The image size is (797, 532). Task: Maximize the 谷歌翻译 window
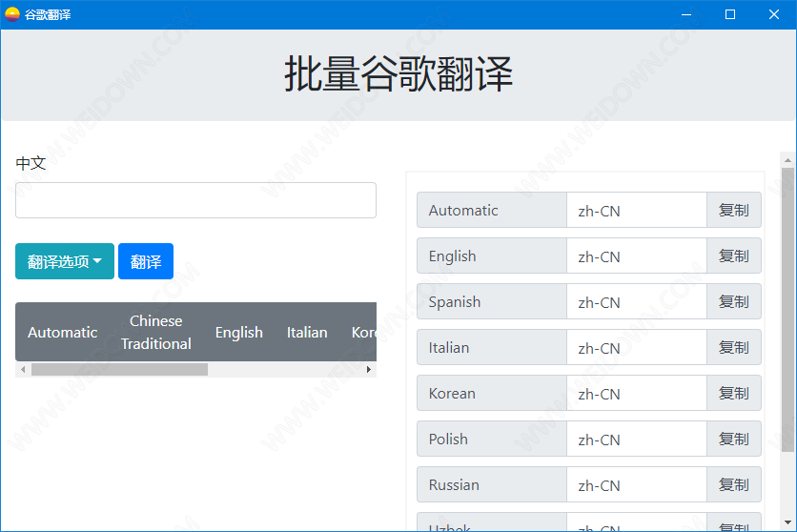[x=730, y=14]
